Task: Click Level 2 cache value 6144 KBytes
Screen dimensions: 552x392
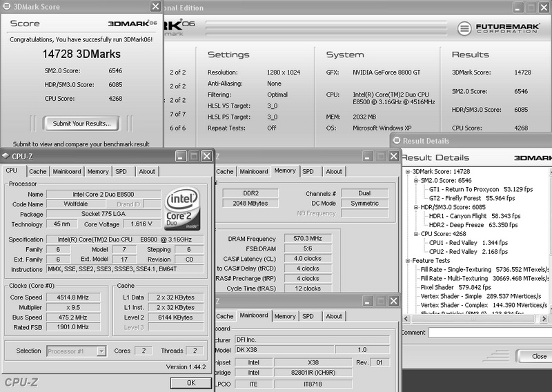Action: pos(175,317)
